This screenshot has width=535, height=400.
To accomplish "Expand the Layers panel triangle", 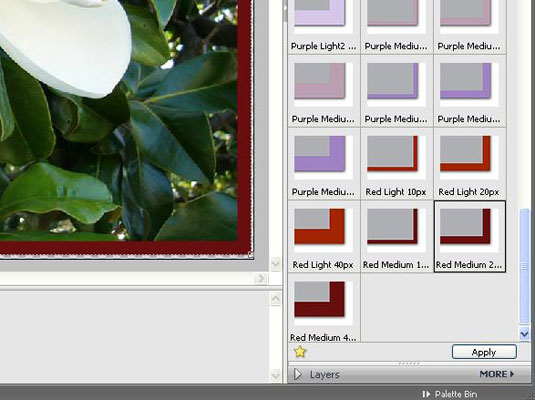I will point(298,374).
